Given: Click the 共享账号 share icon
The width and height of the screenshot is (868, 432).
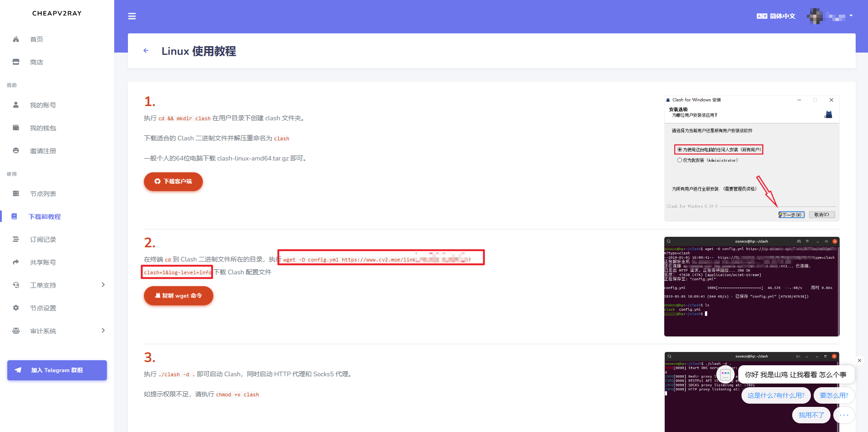Looking at the screenshot, I should coord(16,262).
